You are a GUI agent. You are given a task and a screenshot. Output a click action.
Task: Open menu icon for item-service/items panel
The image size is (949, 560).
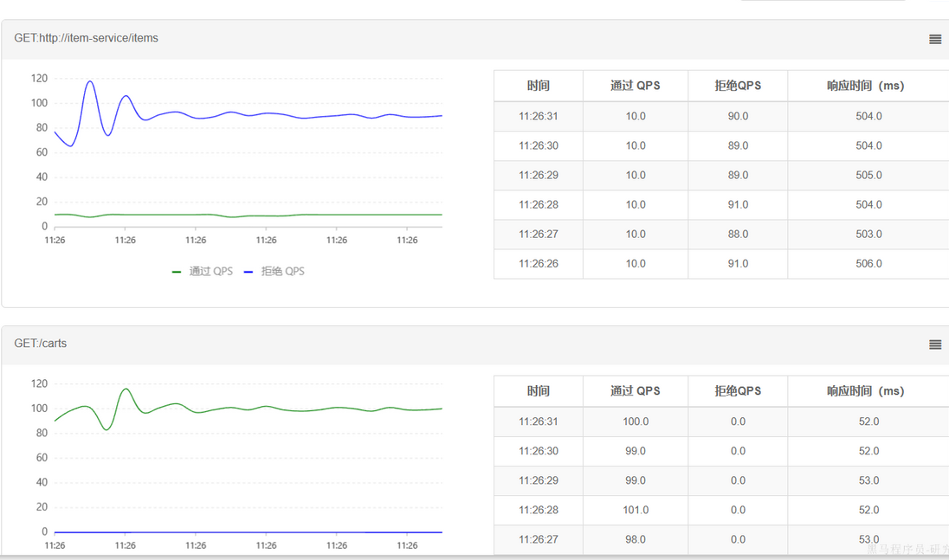pos(935,39)
